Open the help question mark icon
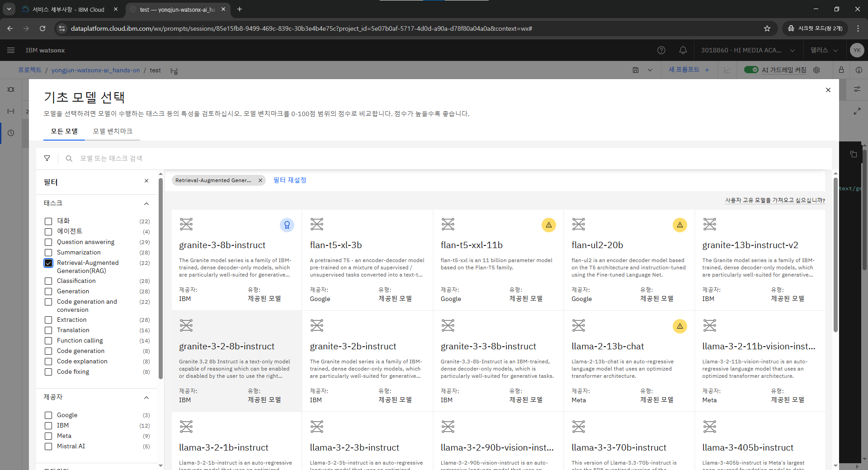The width and height of the screenshot is (868, 470). (x=661, y=50)
